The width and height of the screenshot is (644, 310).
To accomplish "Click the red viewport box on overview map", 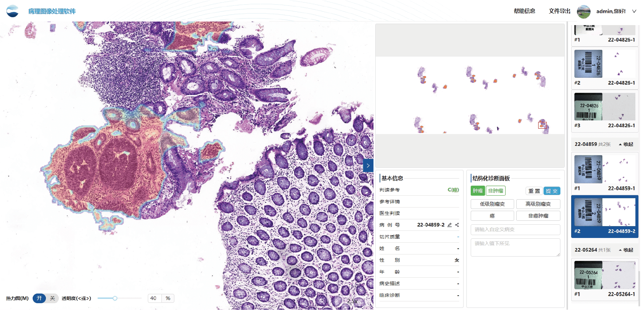I will point(542,125).
